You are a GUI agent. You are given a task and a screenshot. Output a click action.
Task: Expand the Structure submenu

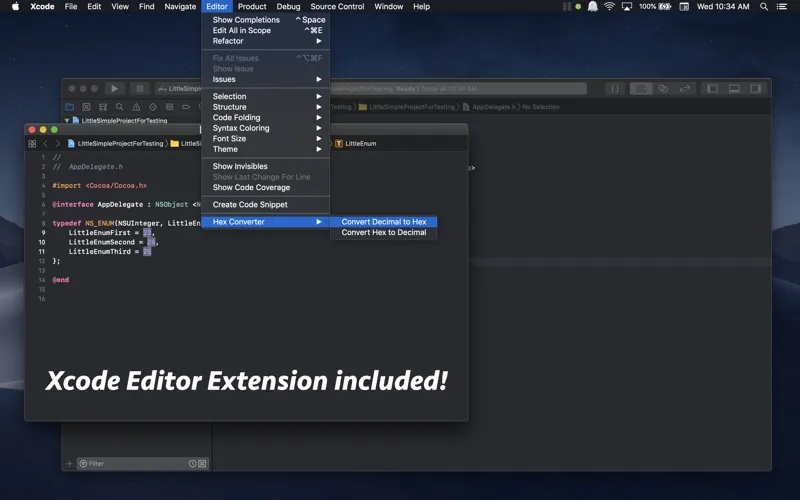coord(266,107)
